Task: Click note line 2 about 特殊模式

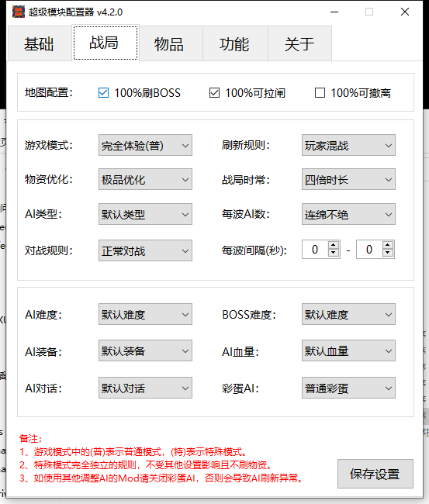Action: [x=147, y=464]
